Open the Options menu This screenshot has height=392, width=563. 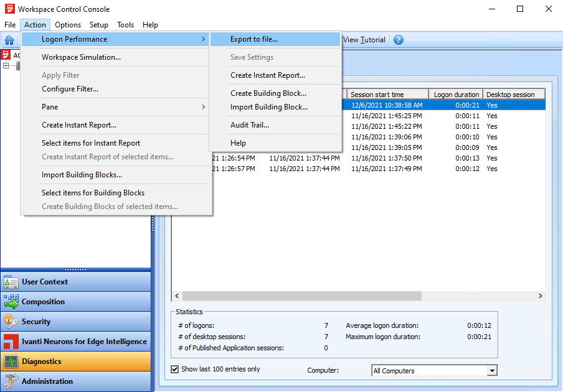[x=68, y=25]
